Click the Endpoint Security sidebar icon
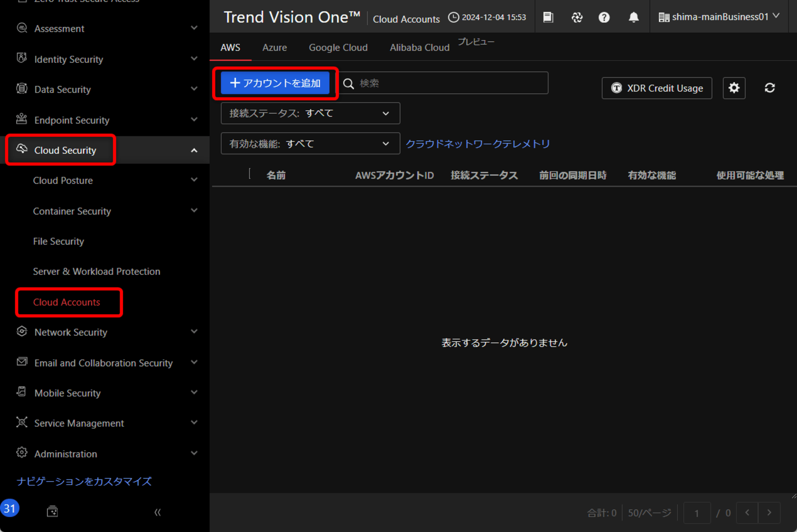This screenshot has height=532, width=797. click(x=22, y=119)
